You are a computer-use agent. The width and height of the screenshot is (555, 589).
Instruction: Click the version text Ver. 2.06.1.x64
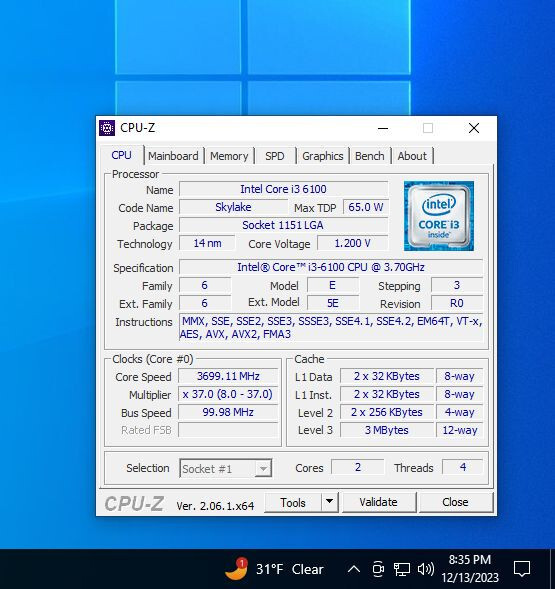point(215,506)
